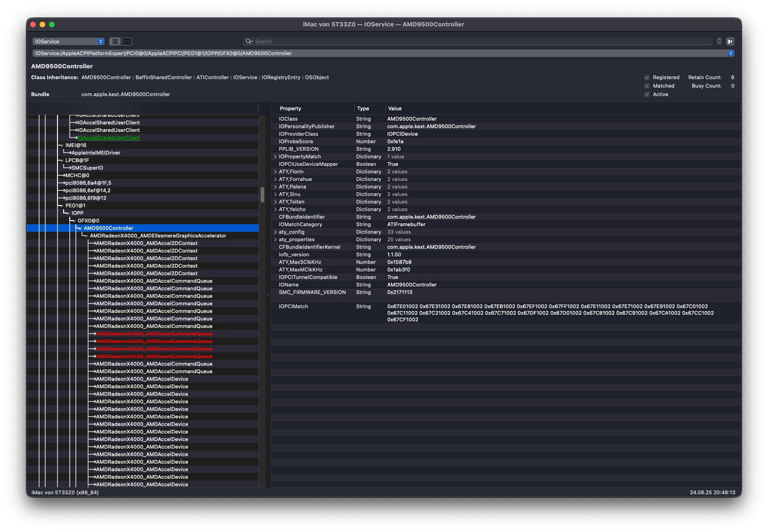This screenshot has height=532, width=768.
Task: Open the IOService plane dropdown
Action: [68, 41]
